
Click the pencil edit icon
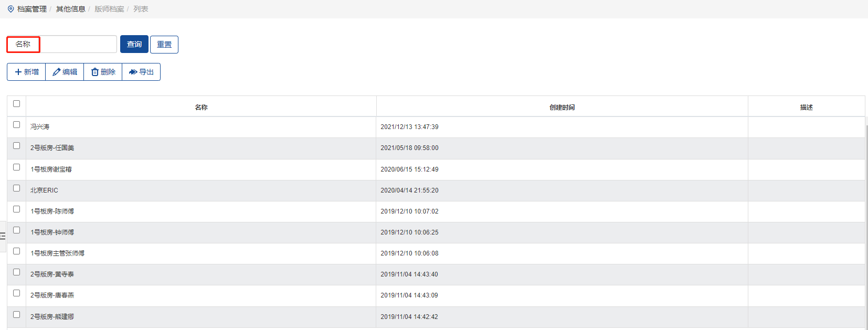(x=56, y=72)
